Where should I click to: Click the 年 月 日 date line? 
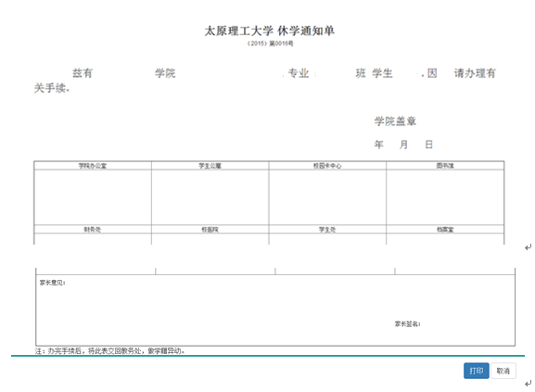point(403,145)
